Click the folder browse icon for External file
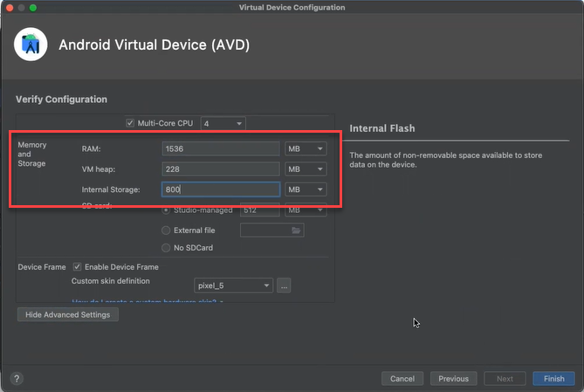 (x=296, y=230)
